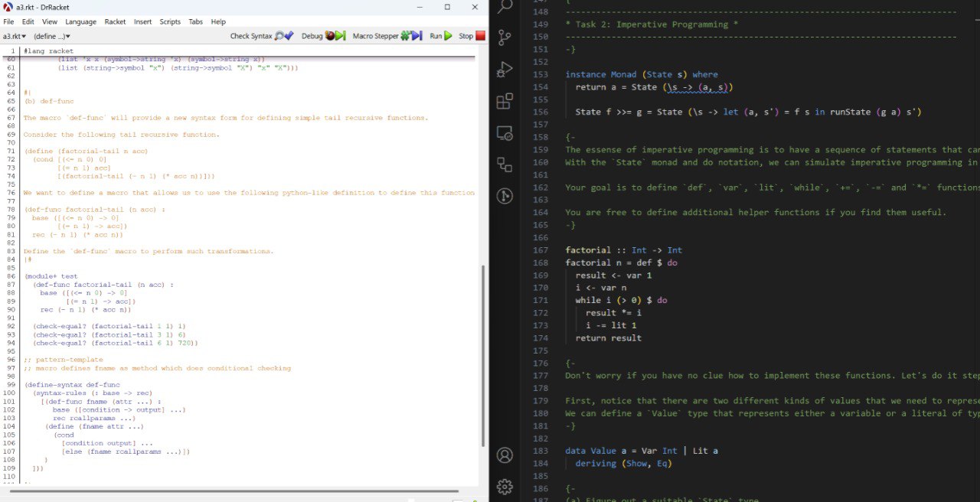Open the Manage gear in VS Code
980x502 pixels.
(x=505, y=487)
